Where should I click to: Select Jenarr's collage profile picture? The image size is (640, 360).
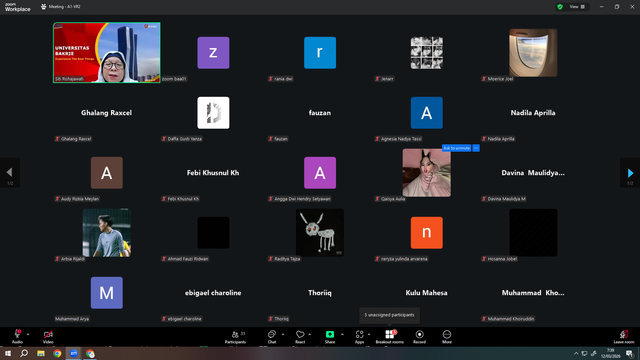tap(427, 53)
